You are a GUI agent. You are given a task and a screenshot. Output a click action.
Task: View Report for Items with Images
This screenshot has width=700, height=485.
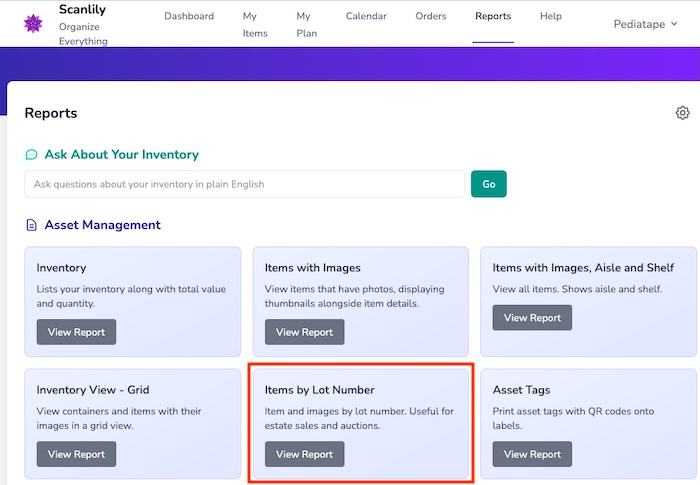[304, 332]
